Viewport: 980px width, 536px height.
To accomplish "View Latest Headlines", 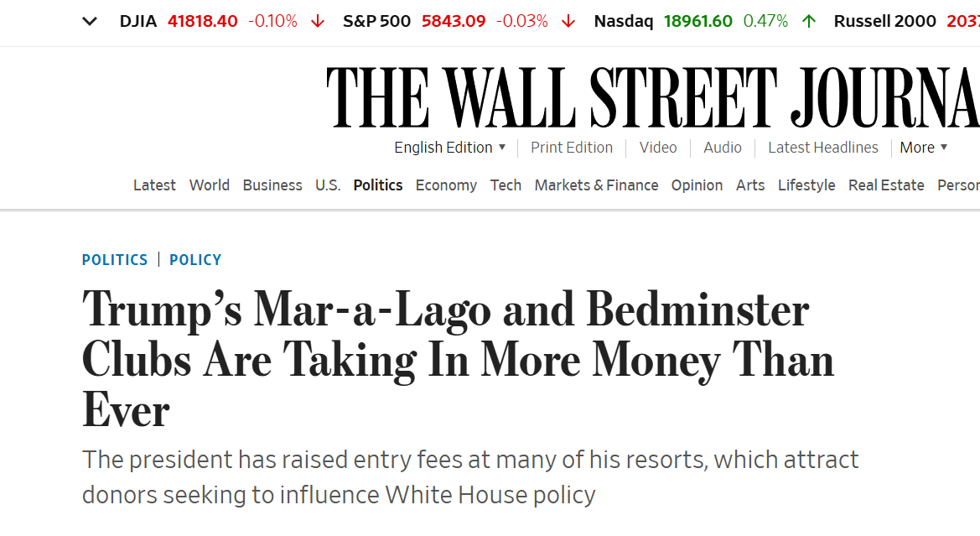I will (x=822, y=148).
